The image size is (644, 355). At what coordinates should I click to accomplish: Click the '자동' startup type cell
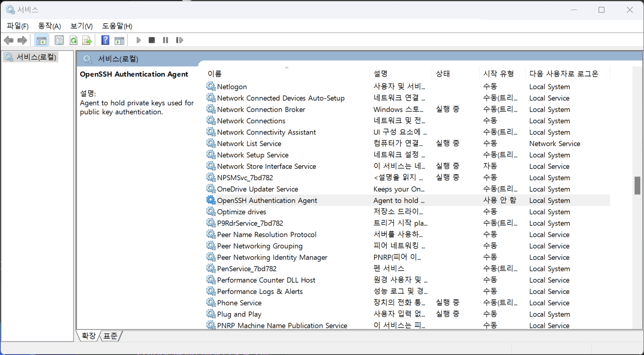tap(490, 166)
